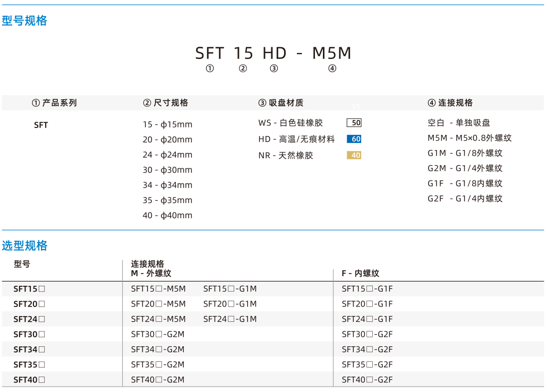Click the "30 - φ30mm" size entry
This screenshot has height=392, width=547.
point(167,170)
